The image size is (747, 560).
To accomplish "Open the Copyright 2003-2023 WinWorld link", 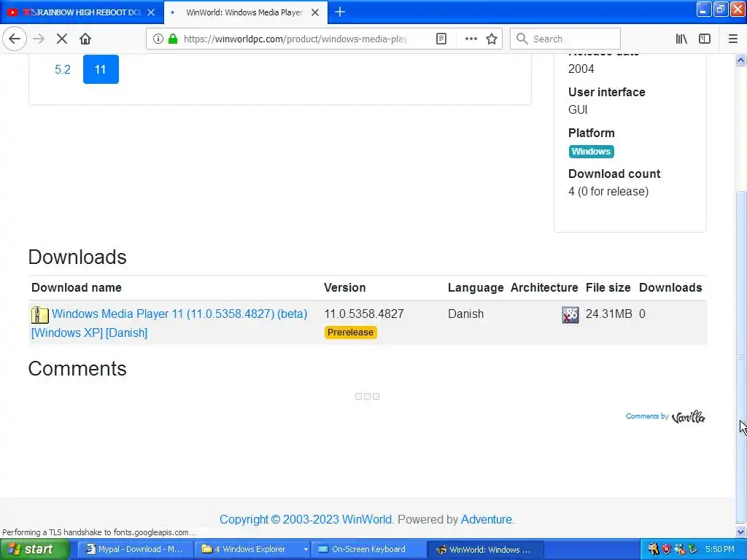I will (306, 519).
